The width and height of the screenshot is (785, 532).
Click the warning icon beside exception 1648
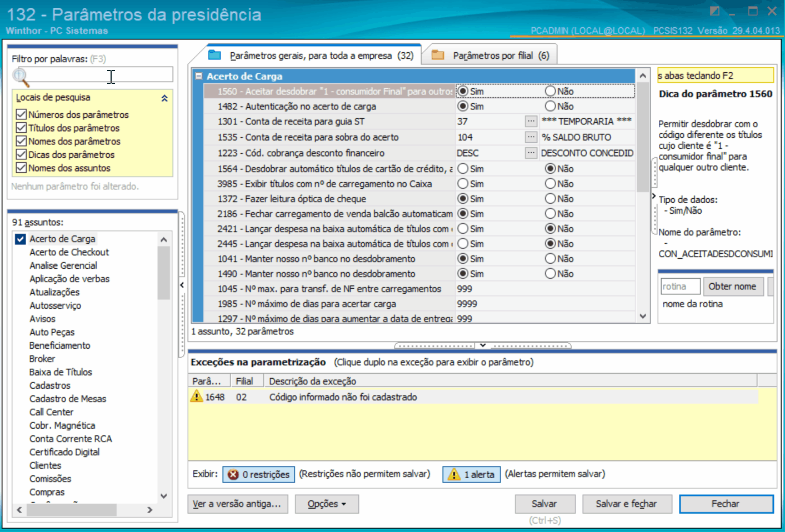click(x=197, y=397)
